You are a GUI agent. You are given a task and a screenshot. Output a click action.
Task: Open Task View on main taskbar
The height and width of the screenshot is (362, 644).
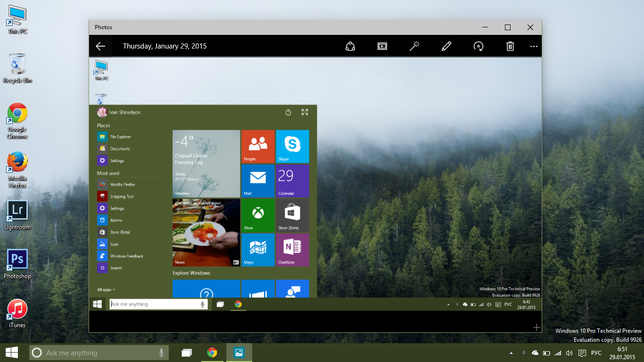(x=187, y=353)
